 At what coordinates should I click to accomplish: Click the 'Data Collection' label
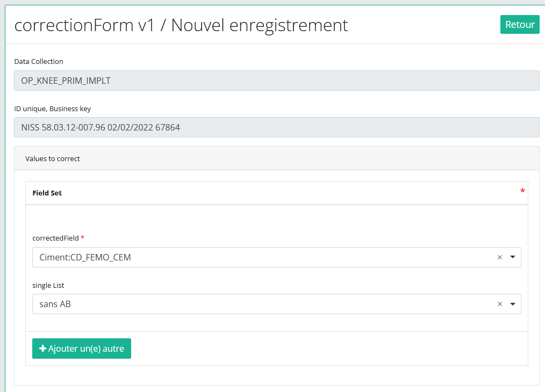pos(39,62)
